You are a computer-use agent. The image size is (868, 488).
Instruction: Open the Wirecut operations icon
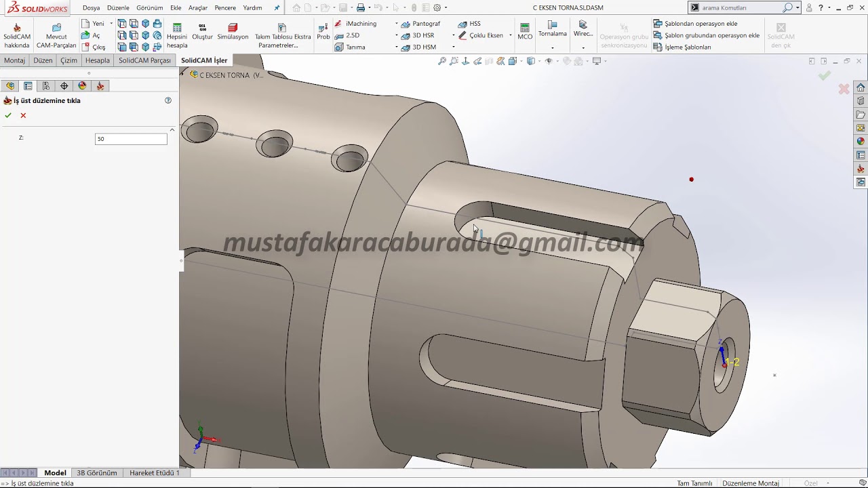point(583,29)
